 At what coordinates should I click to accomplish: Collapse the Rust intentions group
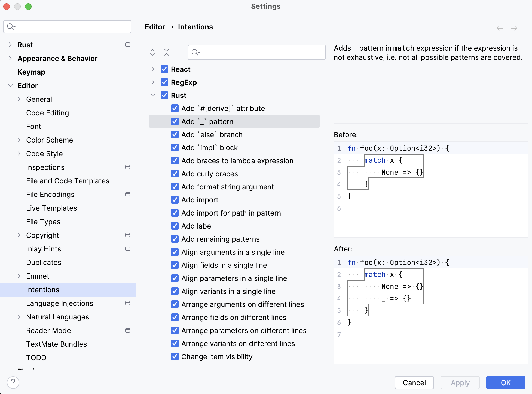(154, 95)
